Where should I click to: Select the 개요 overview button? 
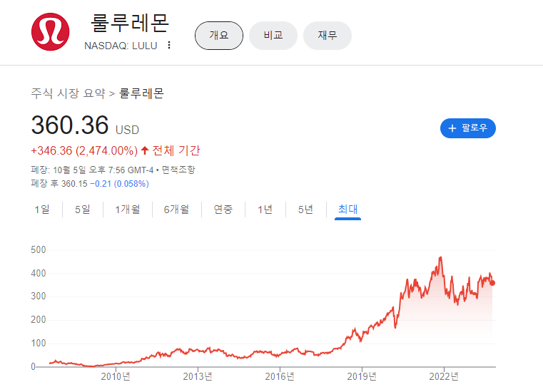click(219, 36)
